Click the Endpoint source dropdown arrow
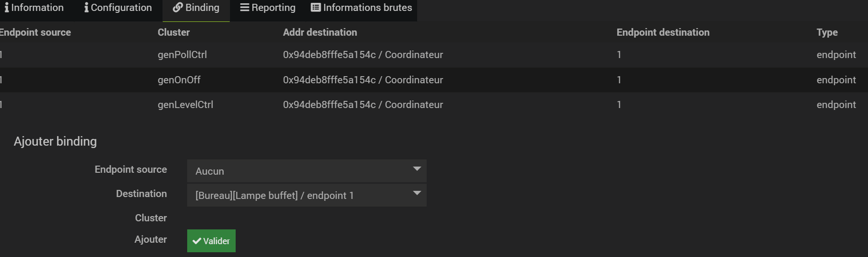Viewport: 868px width, 257px height. pos(417,169)
